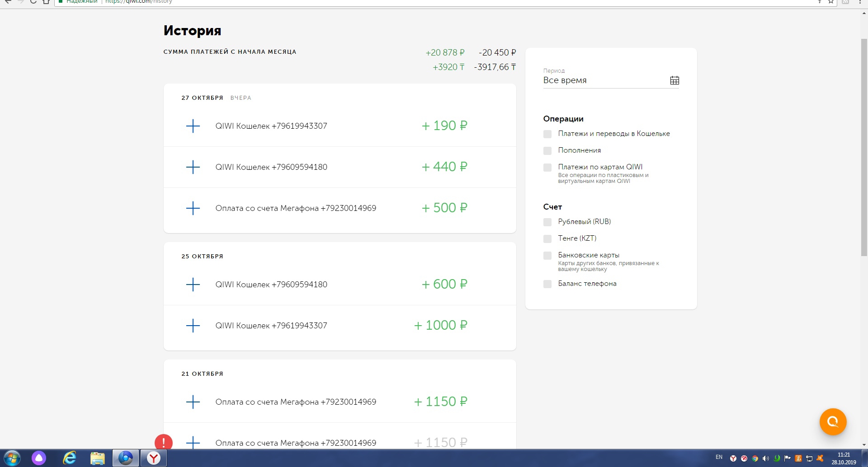This screenshot has width=868, height=467.
Task: Open the orange QIWI chat assistant button
Action: [833, 421]
